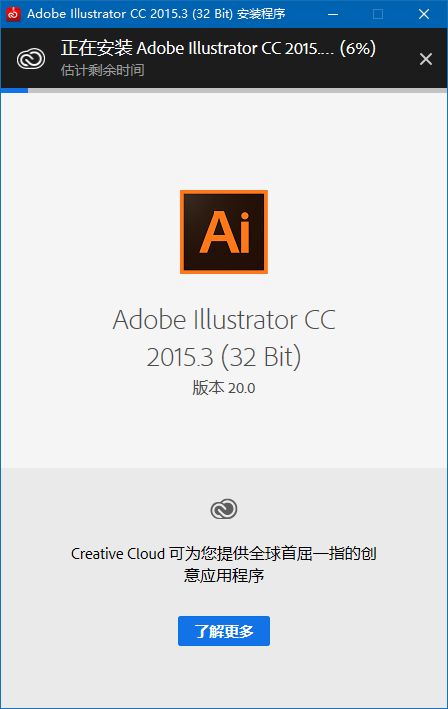Click the large Adobe Illustrator CC product name
Image resolution: width=448 pixels, height=709 pixels.
tap(224, 320)
